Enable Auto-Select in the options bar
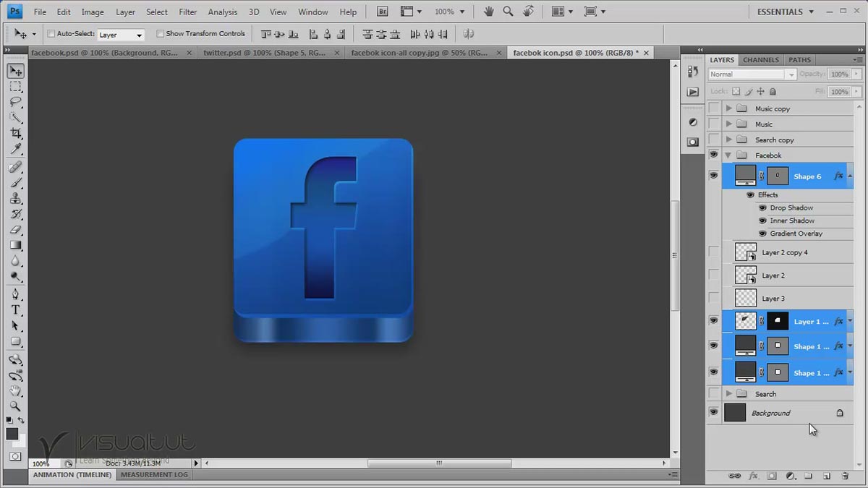868x488 pixels. click(50, 33)
